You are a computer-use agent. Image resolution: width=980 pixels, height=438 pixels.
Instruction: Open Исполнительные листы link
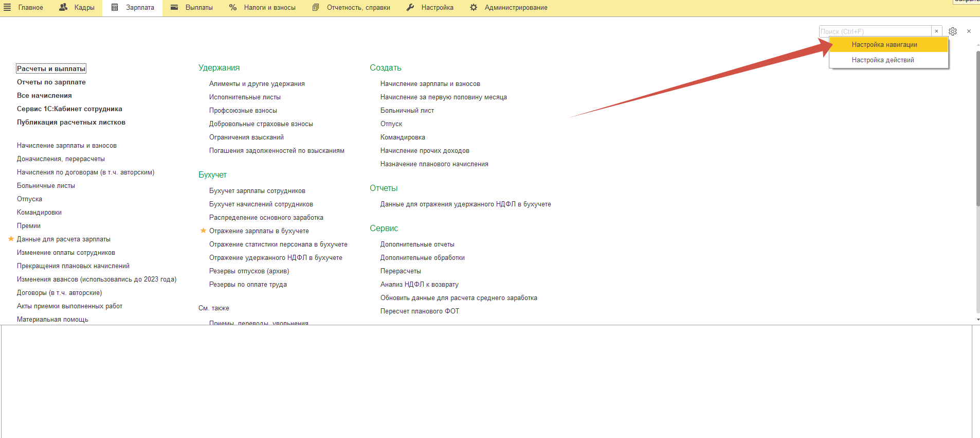point(245,97)
